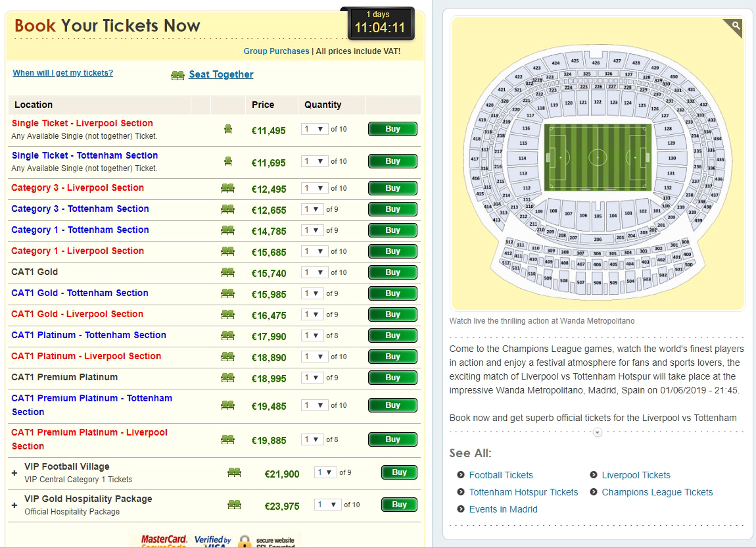Expand the match description text arrow
Screen dimensions: 756x548
(x=597, y=432)
